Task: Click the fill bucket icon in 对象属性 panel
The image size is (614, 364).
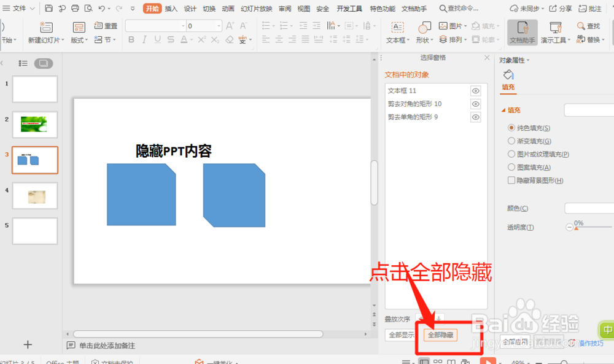Action: (508, 74)
